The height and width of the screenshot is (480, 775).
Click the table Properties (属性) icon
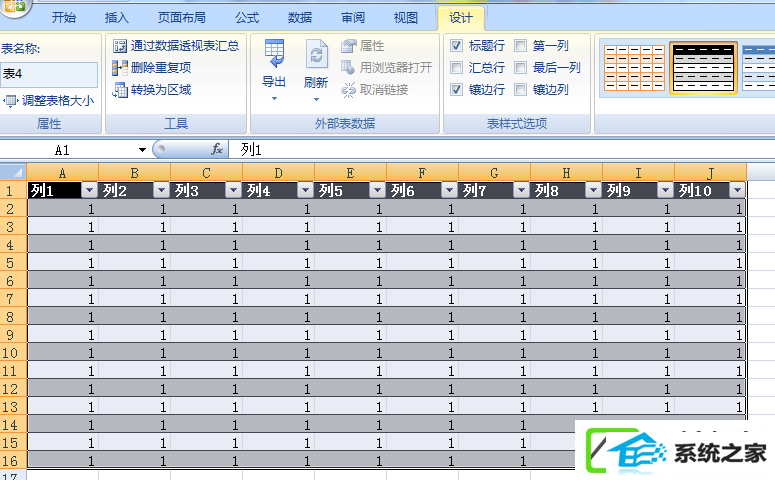point(348,46)
